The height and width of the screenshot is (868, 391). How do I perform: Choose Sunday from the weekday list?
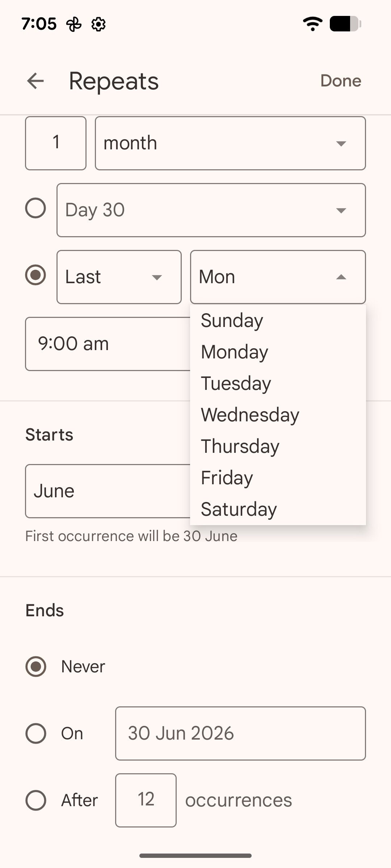pyautogui.click(x=232, y=320)
